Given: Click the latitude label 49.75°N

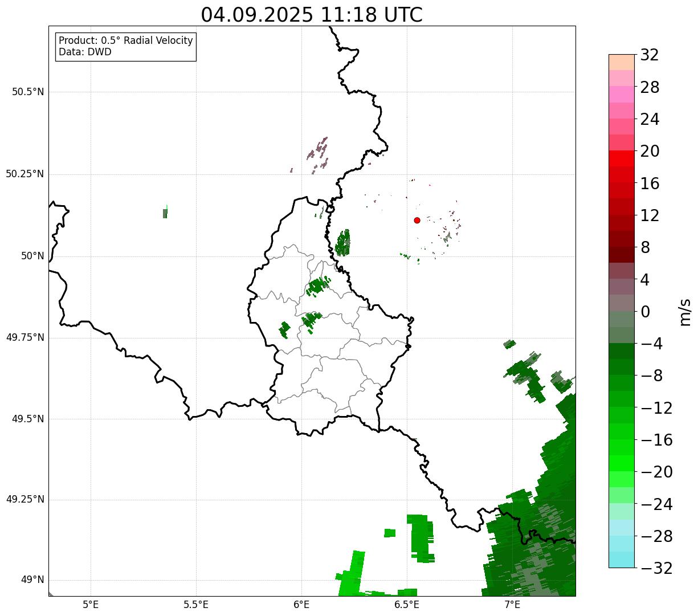Looking at the screenshot, I should tap(25, 337).
